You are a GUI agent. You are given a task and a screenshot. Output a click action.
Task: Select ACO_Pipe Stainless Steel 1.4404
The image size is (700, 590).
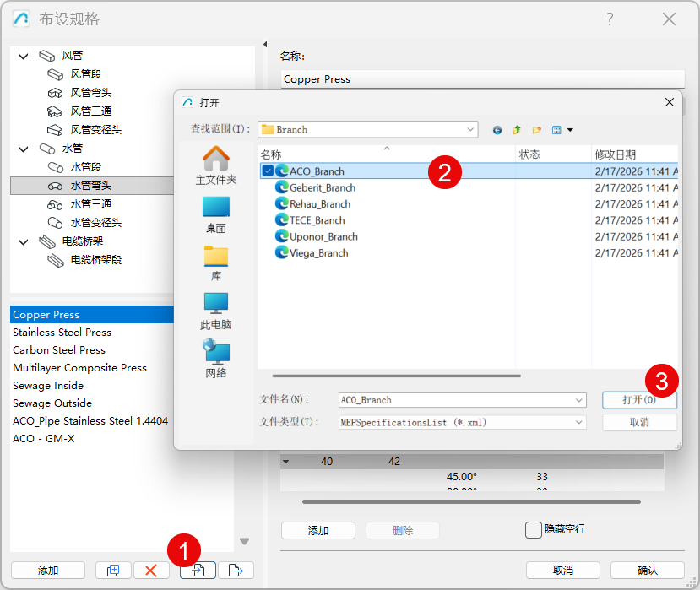(x=90, y=421)
